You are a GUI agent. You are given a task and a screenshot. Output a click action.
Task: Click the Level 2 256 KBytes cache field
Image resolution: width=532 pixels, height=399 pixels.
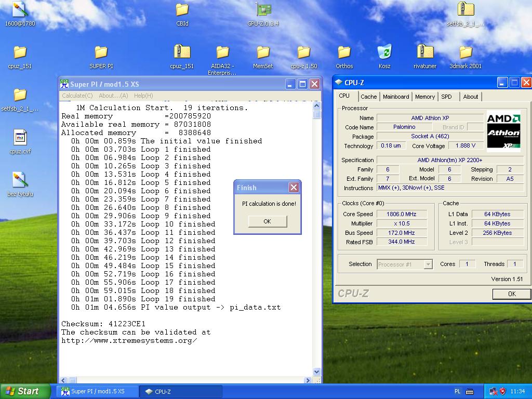(497, 233)
